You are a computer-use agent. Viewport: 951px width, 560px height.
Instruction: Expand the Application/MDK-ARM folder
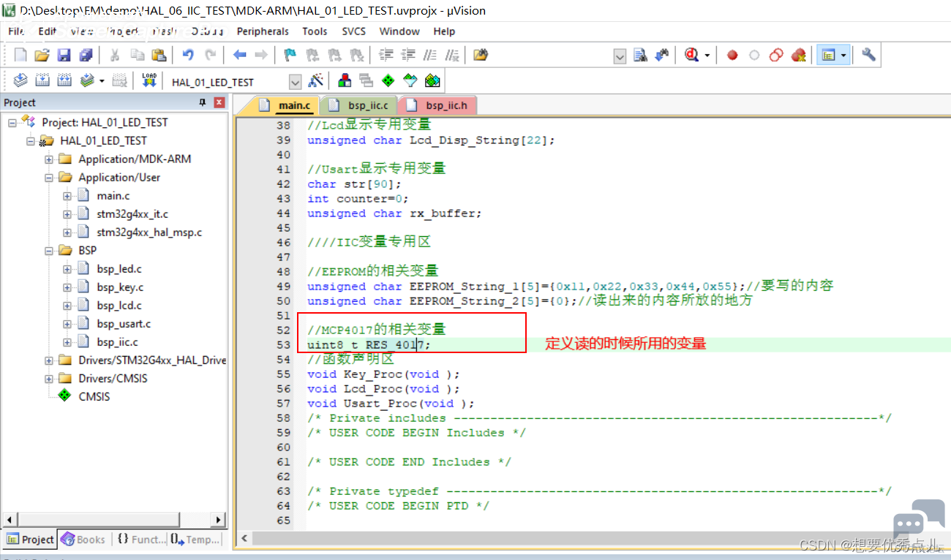48,159
